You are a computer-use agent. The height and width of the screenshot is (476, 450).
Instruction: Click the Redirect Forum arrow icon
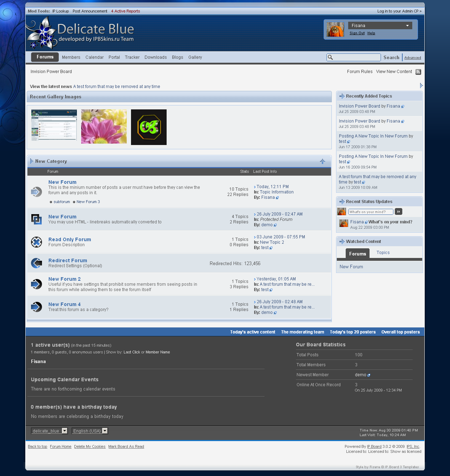coord(36,263)
